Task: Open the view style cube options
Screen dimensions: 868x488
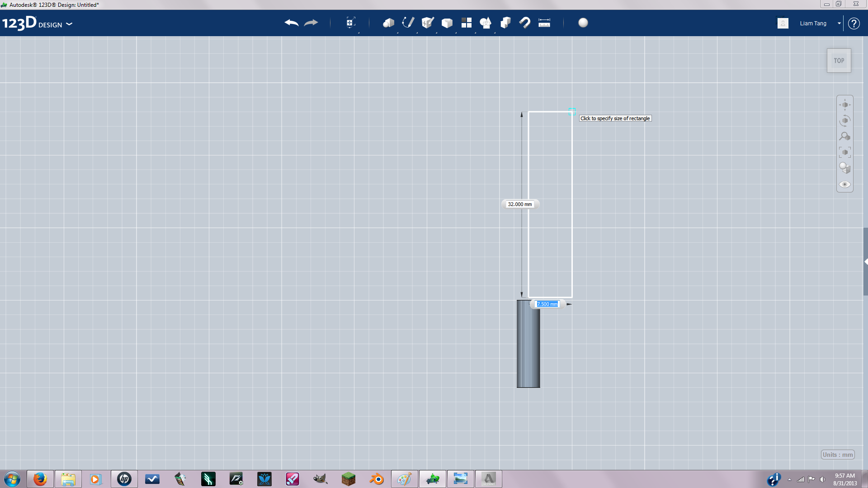Action: [x=845, y=168]
